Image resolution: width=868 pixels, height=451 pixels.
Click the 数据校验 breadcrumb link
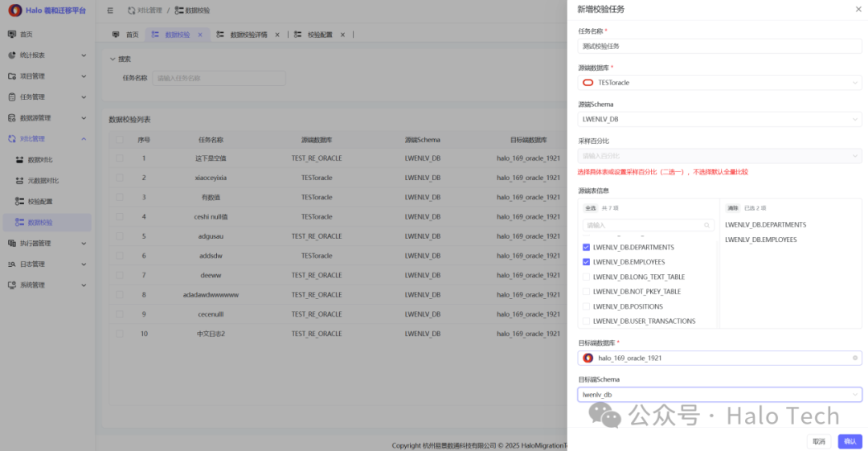click(x=193, y=10)
